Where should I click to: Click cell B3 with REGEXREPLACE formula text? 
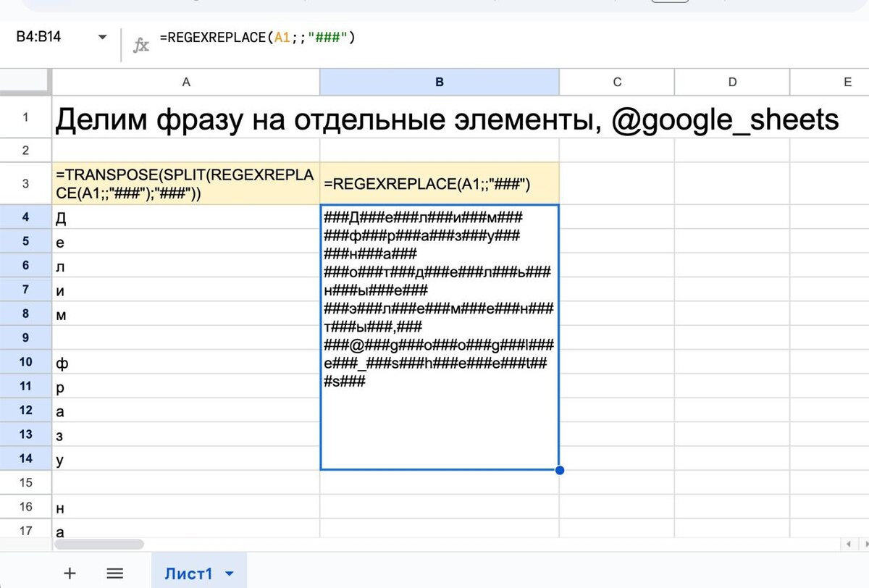point(440,184)
